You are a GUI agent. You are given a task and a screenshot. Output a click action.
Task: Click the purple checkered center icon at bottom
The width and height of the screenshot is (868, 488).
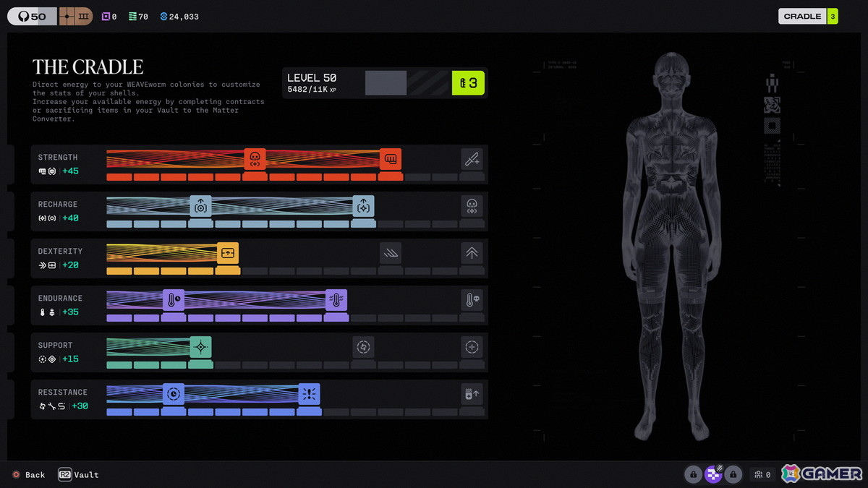tap(713, 474)
